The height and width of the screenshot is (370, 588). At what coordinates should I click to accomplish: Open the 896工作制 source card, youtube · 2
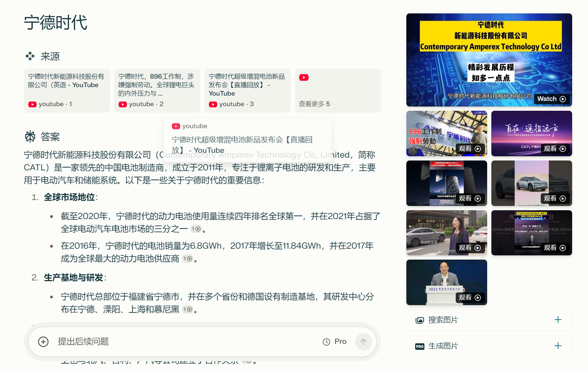[x=157, y=91]
